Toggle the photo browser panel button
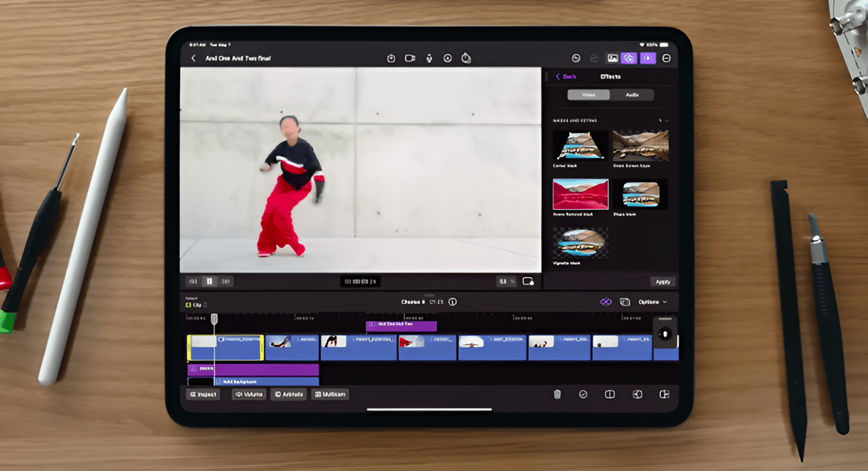This screenshot has height=471, width=868. point(613,58)
